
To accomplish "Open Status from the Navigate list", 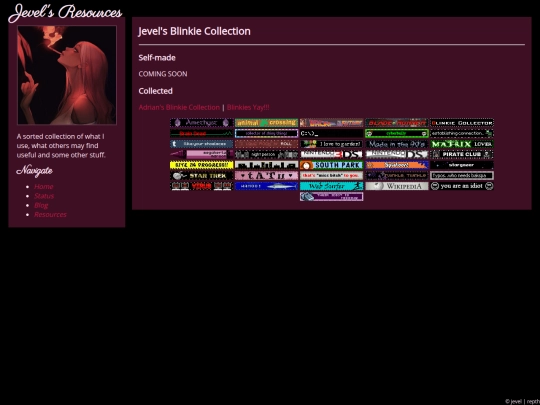I will pos(44,196).
